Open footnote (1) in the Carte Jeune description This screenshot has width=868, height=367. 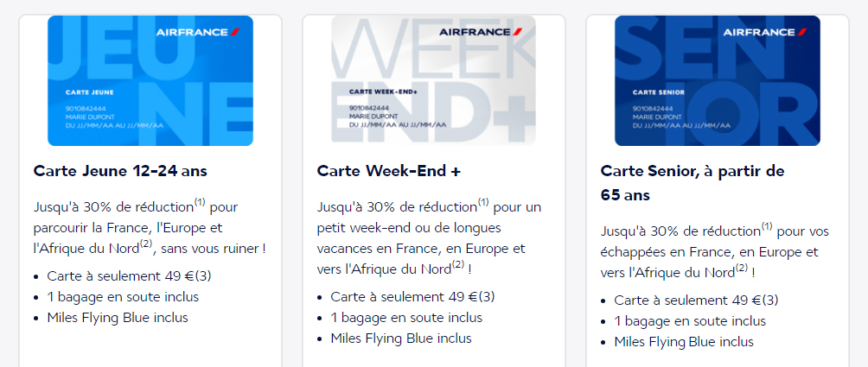point(200,203)
